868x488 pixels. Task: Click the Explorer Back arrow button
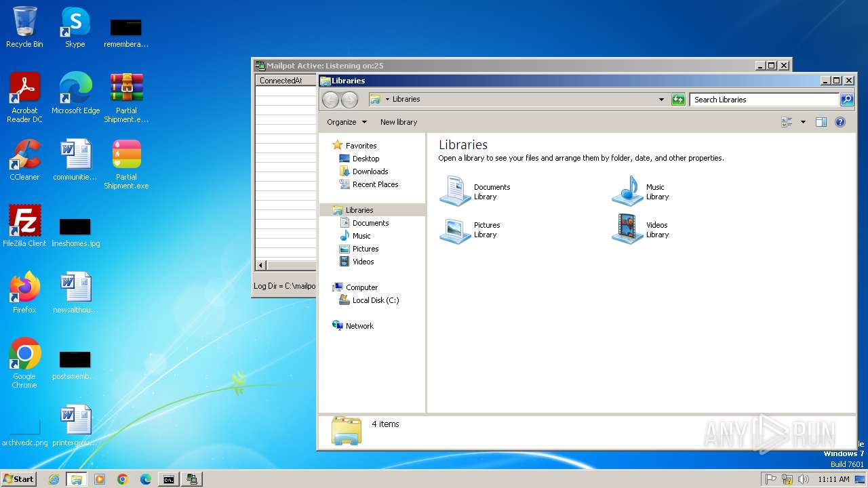(x=330, y=100)
